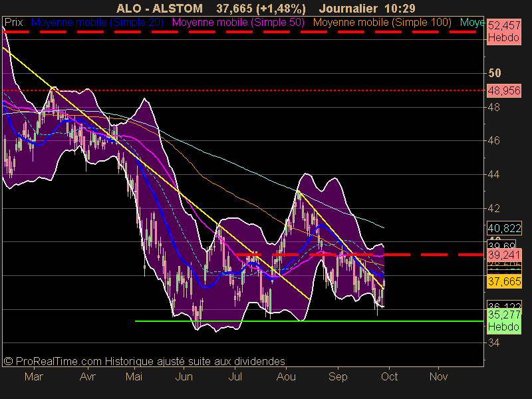Viewport: 532px width, 399px height.
Task: Click the Jul month label on time axis
Action: (235, 376)
